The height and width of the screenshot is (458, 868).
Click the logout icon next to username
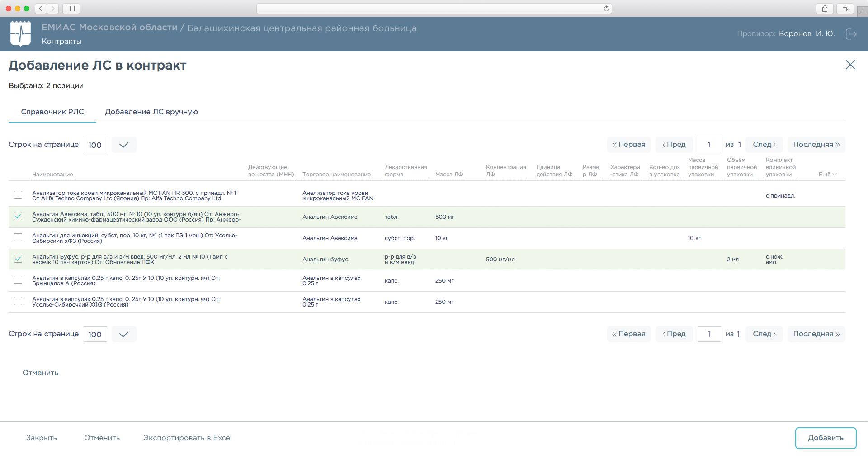click(x=851, y=34)
